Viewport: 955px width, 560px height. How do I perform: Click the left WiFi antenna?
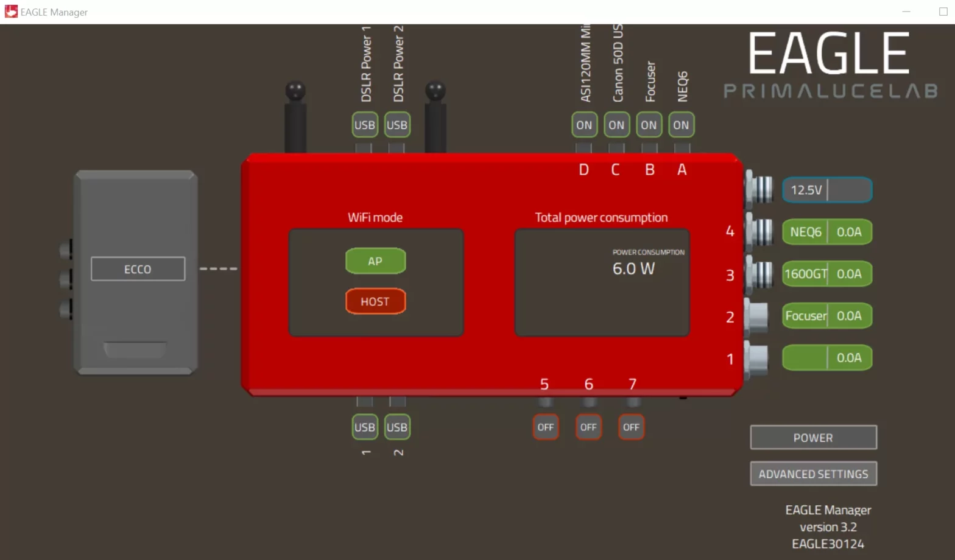[x=295, y=116]
